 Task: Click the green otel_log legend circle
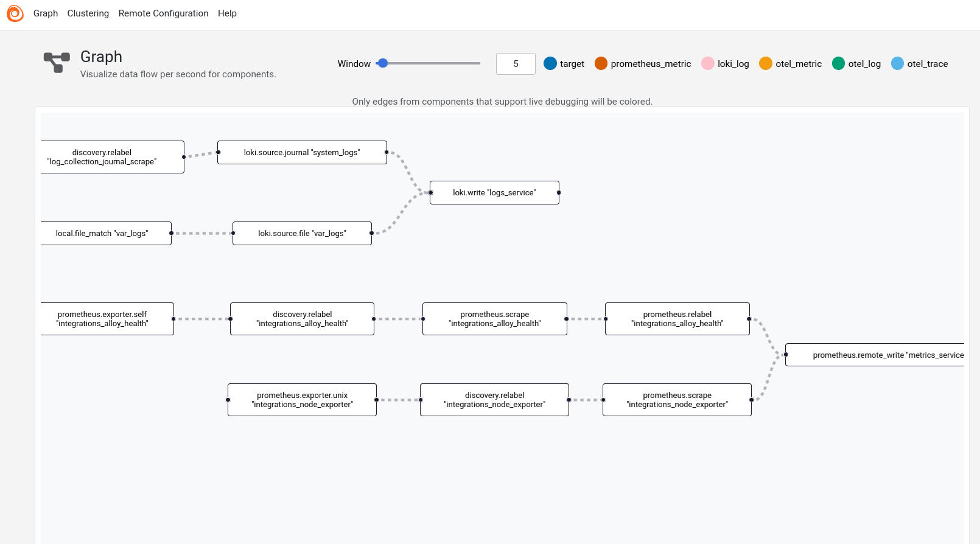(x=838, y=64)
